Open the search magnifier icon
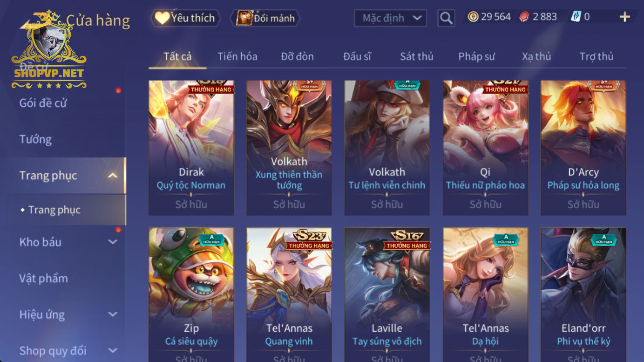The width and height of the screenshot is (644, 362). click(446, 18)
